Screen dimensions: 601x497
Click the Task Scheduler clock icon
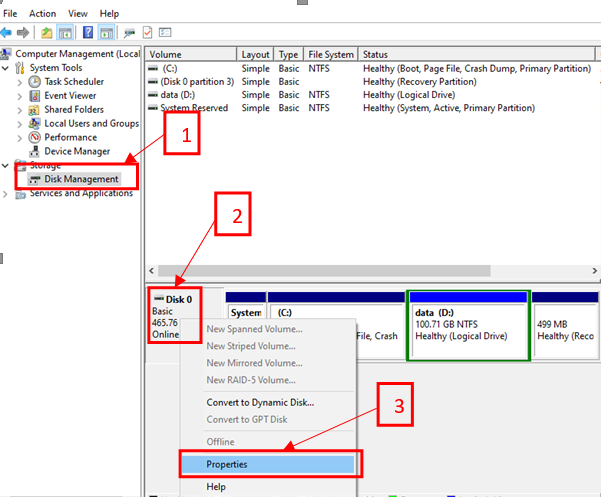click(x=35, y=81)
